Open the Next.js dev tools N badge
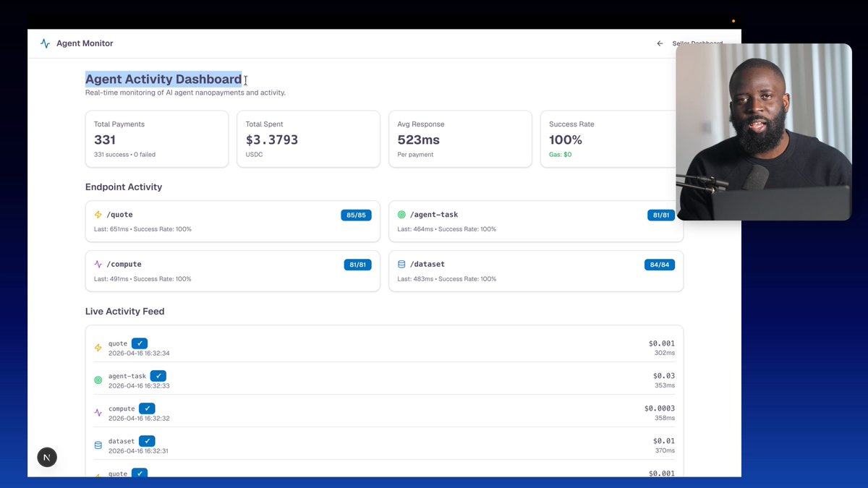Screen dimensions: 868x488 pyautogui.click(x=47, y=457)
